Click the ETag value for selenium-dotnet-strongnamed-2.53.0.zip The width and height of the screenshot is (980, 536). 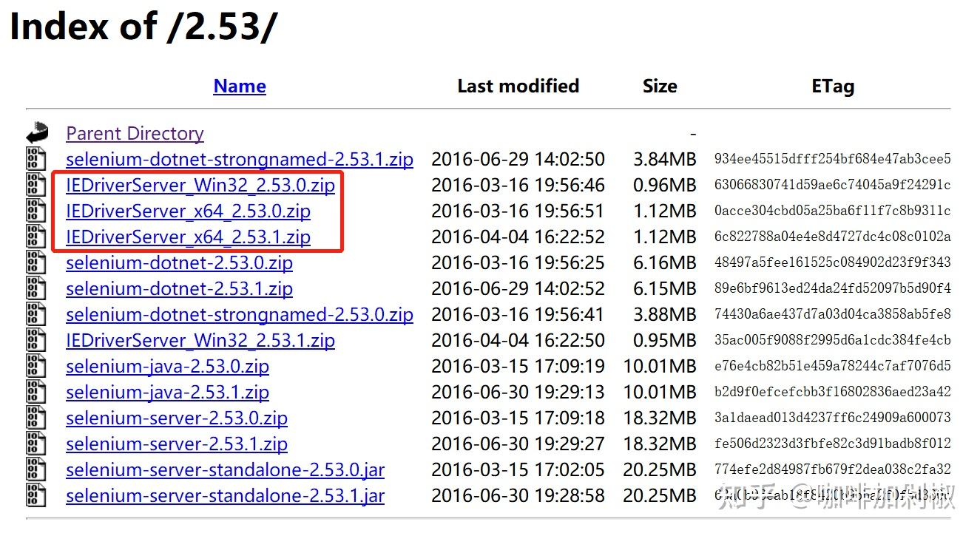click(x=832, y=314)
